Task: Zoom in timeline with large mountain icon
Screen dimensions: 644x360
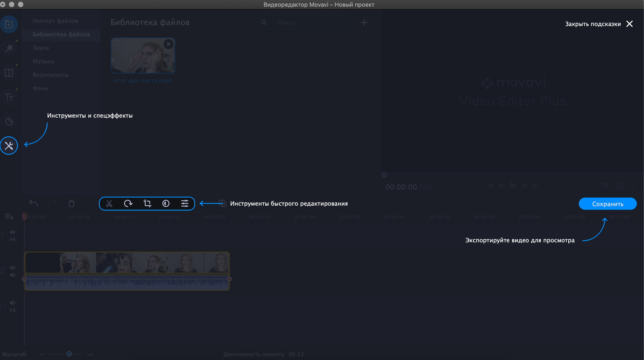Action: point(90,354)
